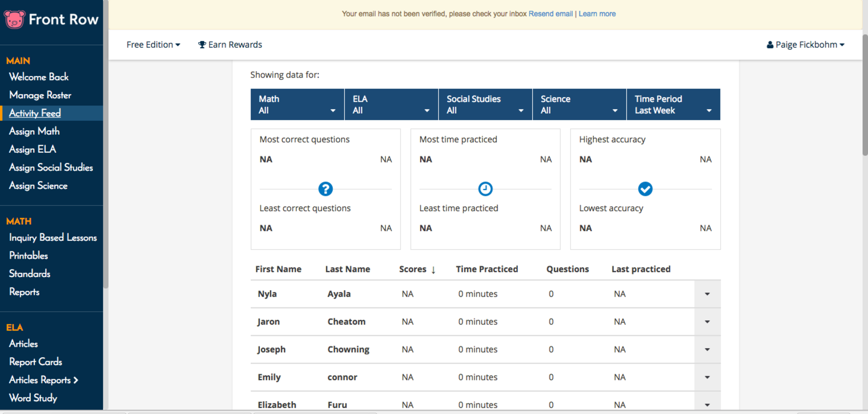Expand Nyla Ayala's row details
The image size is (868, 414).
click(x=707, y=294)
